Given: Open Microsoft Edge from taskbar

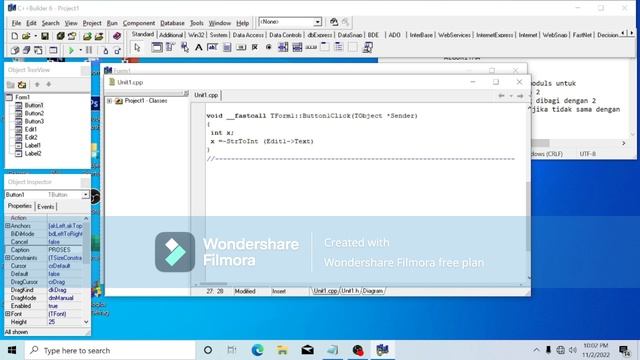Looking at the screenshot, I should [257, 350].
